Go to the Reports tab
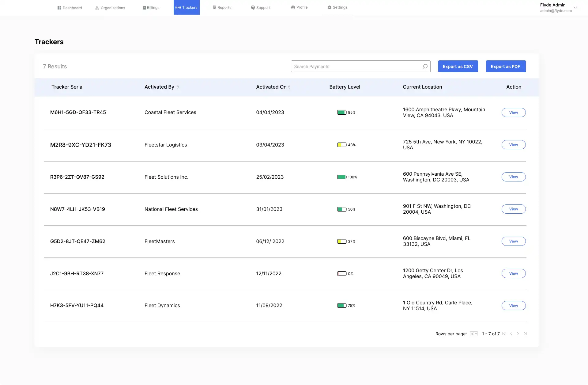The height and width of the screenshot is (385, 588). point(222,7)
